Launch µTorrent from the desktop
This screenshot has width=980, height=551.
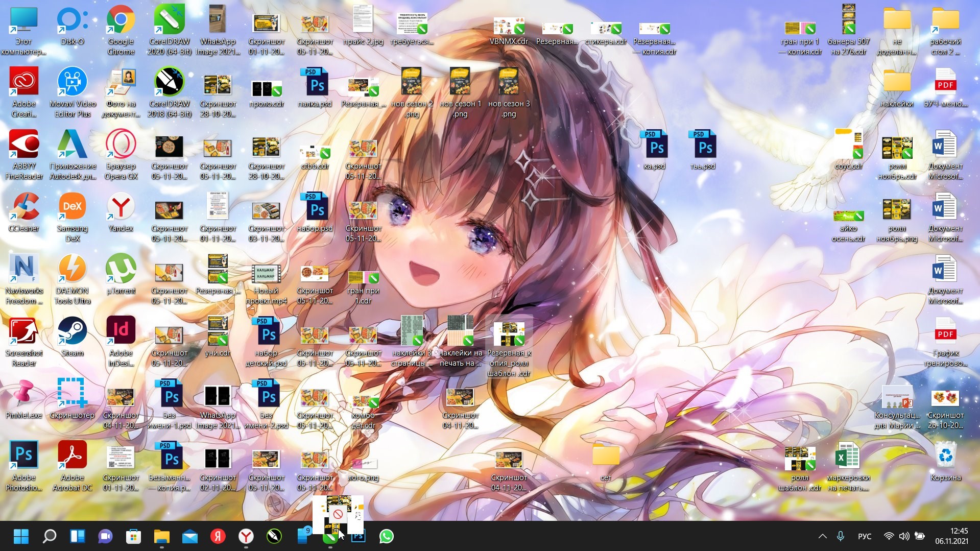point(121,275)
